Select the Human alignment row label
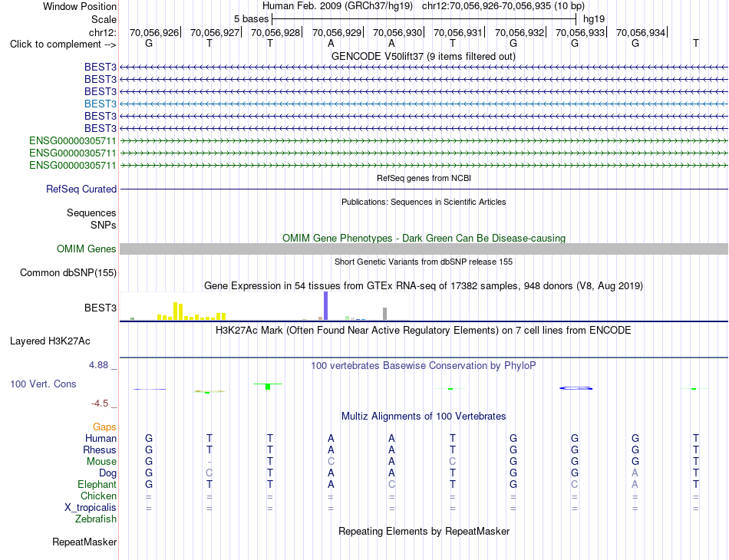 (101, 438)
